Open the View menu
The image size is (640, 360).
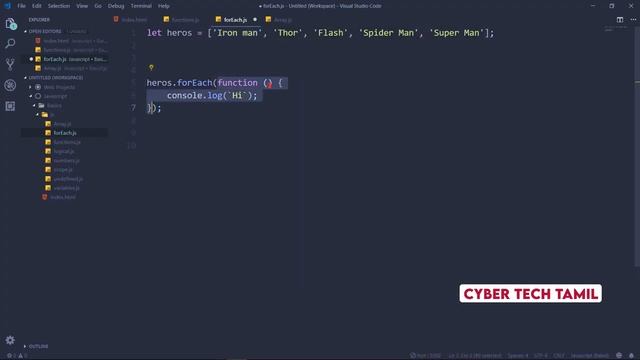coord(82,6)
